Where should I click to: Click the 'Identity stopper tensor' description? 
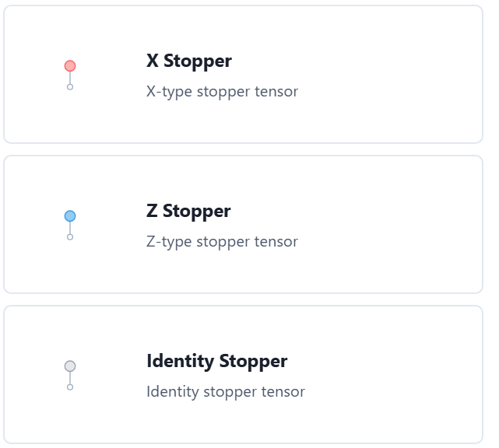tap(226, 391)
